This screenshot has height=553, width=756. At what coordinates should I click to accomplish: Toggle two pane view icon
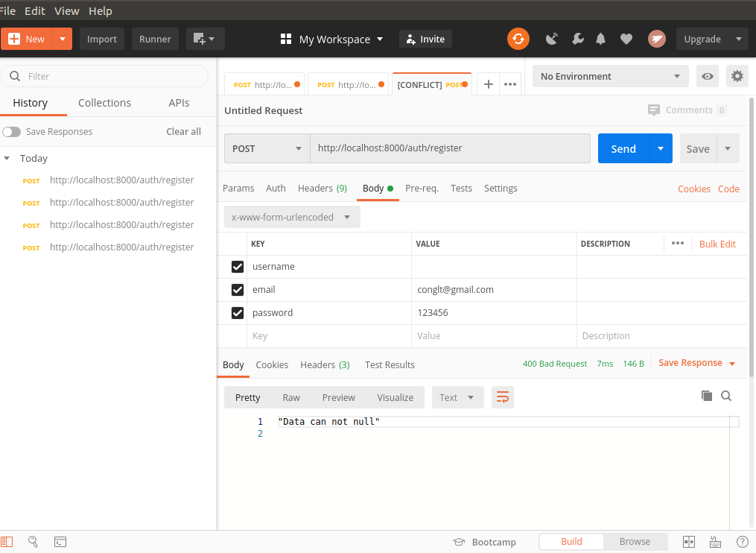689,542
